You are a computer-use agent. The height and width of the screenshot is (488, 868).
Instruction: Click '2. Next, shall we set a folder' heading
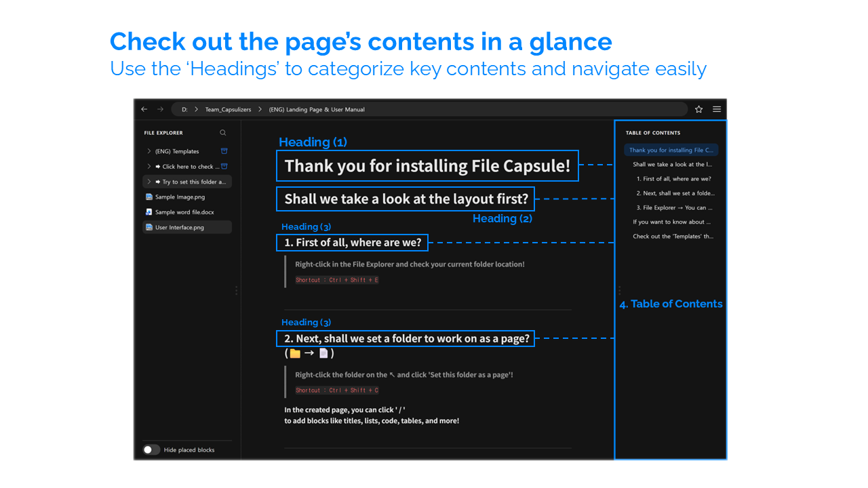407,338
